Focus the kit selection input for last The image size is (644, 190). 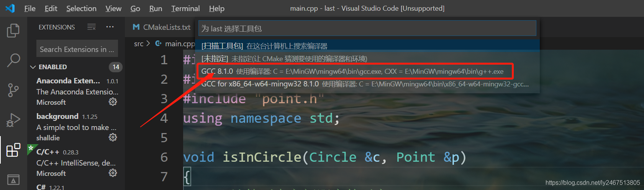coord(367,28)
